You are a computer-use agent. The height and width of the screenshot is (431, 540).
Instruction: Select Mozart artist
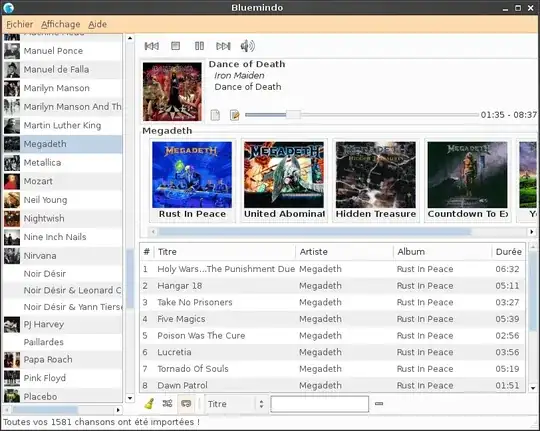63,181
